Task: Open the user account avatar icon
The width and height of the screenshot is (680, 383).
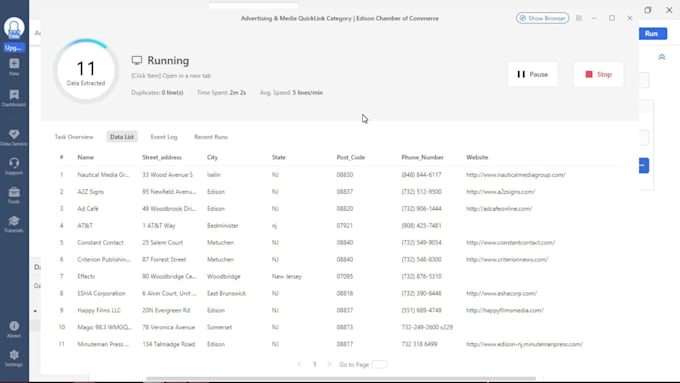Action: point(14,28)
